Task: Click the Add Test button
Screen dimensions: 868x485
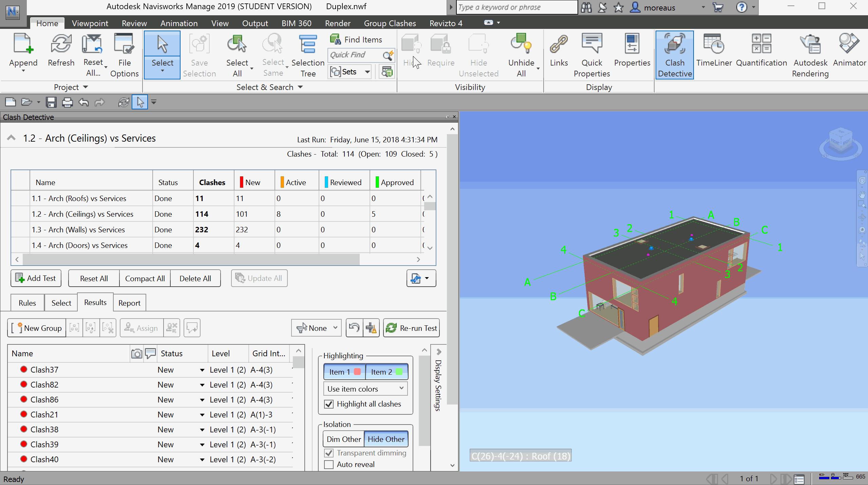Action: pyautogui.click(x=36, y=278)
